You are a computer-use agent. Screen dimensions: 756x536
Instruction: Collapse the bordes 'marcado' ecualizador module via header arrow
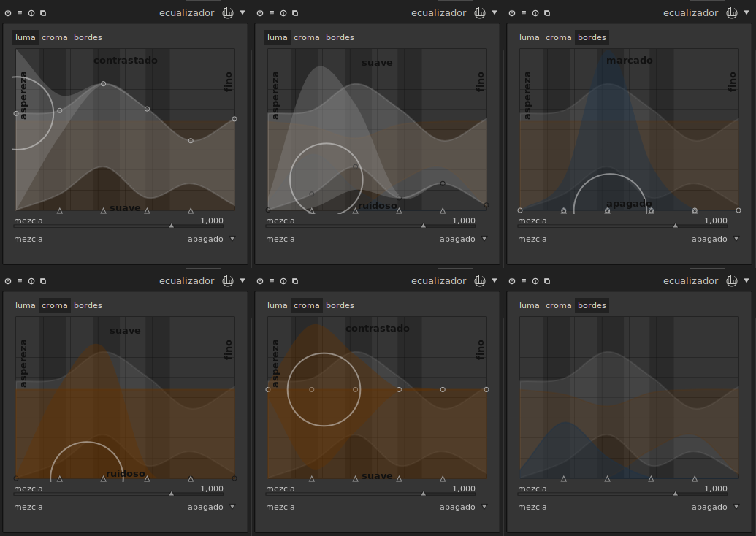[x=747, y=12]
